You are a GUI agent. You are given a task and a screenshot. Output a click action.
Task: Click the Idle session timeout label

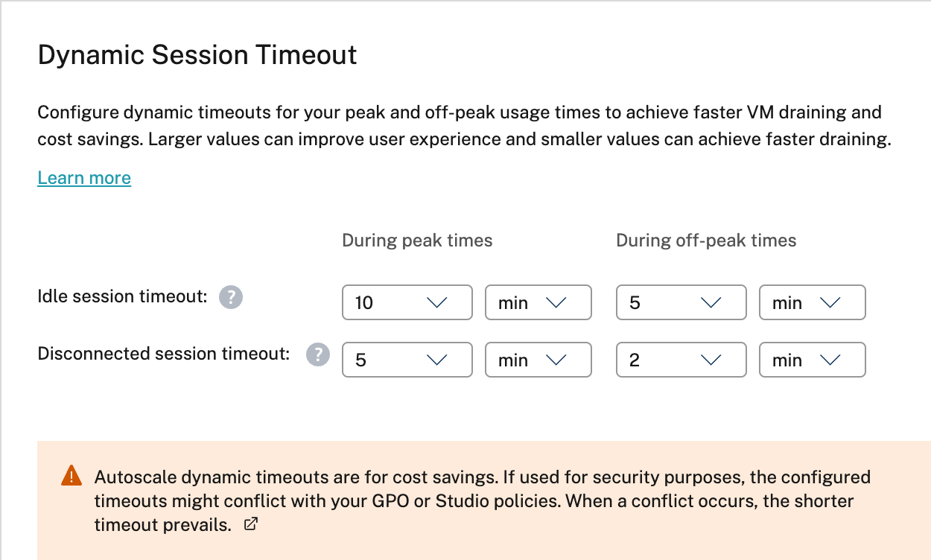[122, 296]
